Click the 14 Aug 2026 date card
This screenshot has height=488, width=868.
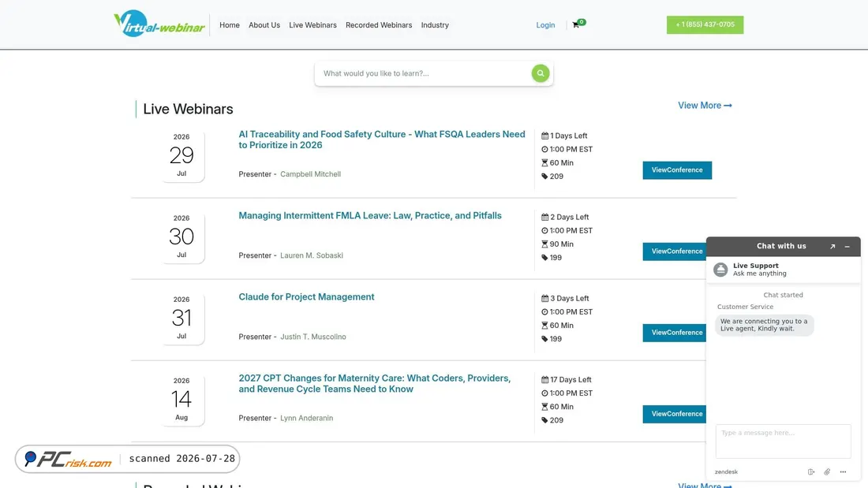pos(181,400)
